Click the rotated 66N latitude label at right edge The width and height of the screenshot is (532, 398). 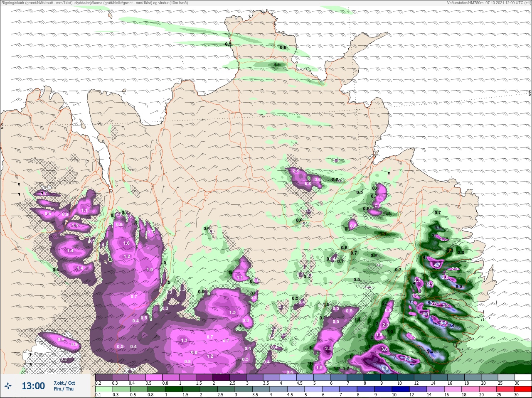(x=530, y=94)
